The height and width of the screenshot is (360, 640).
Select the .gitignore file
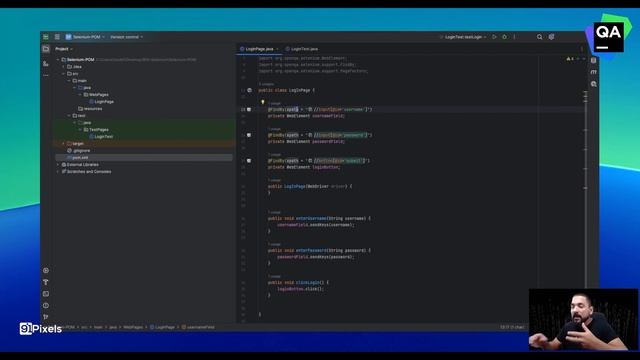pyautogui.click(x=79, y=151)
